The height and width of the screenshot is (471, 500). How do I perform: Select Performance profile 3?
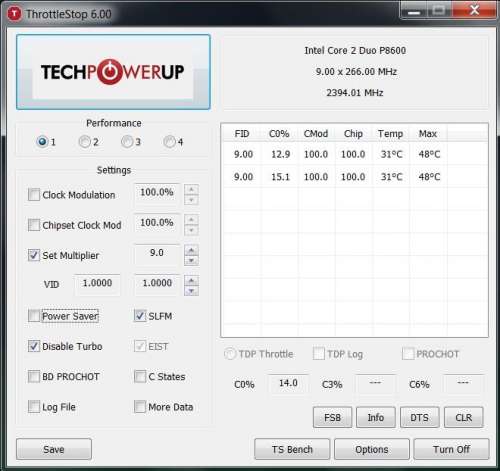(x=127, y=142)
